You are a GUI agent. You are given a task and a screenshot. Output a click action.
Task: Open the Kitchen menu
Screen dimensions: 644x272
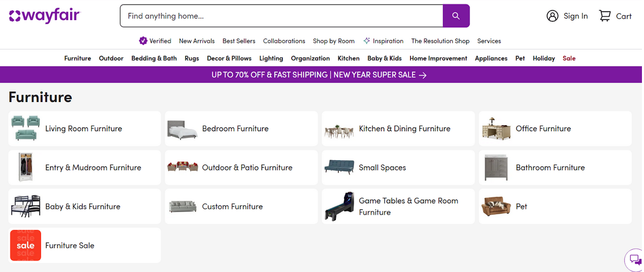coord(349,58)
